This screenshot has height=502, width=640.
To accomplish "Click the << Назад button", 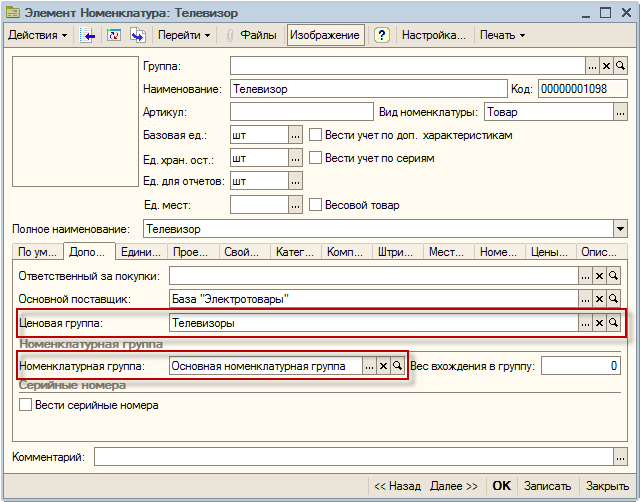I will pyautogui.click(x=398, y=486).
